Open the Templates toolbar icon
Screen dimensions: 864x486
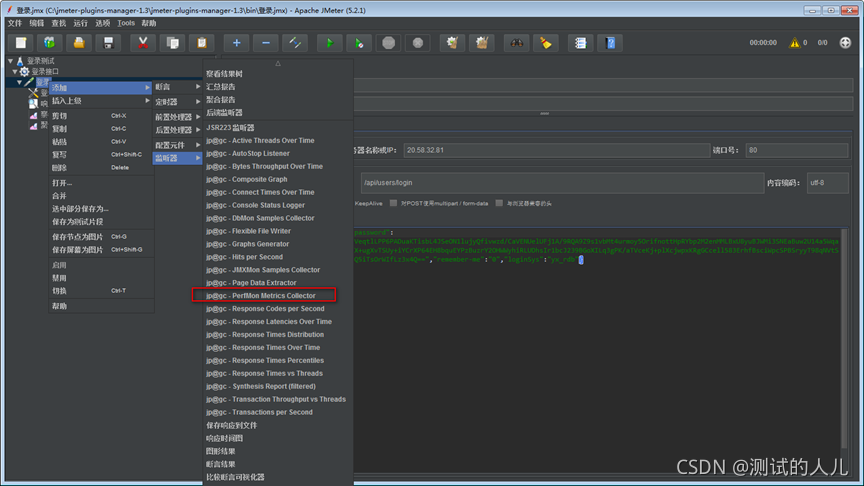50,43
